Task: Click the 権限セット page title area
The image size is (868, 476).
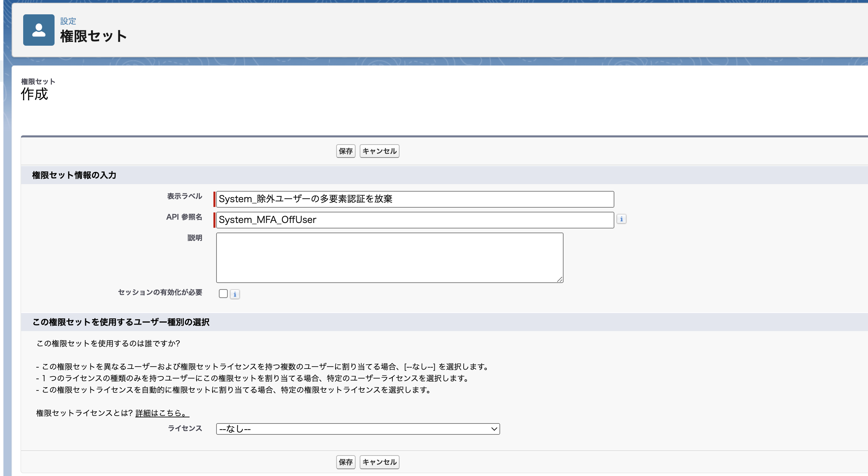Action: click(x=93, y=35)
